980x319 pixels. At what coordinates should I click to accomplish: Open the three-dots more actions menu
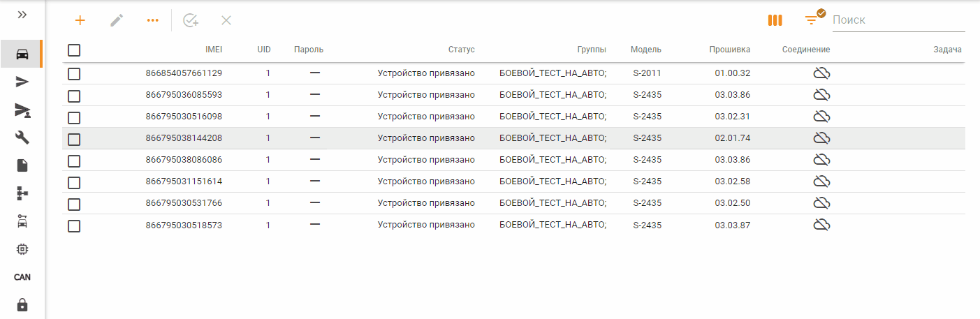(x=153, y=20)
